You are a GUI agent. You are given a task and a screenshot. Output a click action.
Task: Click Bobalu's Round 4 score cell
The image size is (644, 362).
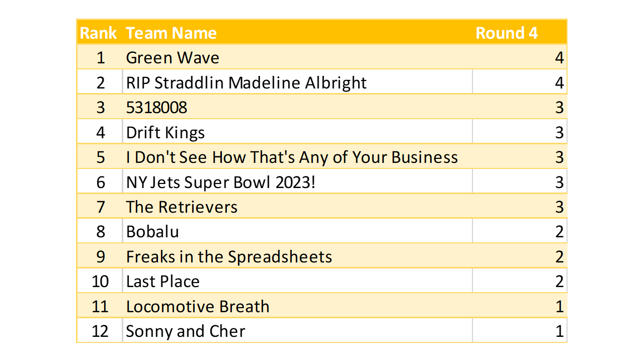click(559, 231)
